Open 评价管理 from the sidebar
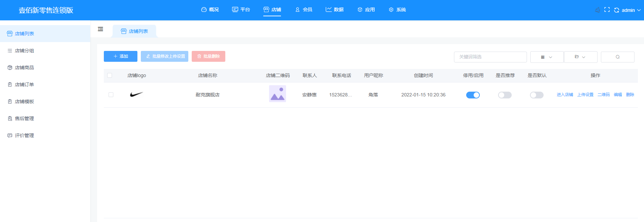 click(x=45, y=135)
